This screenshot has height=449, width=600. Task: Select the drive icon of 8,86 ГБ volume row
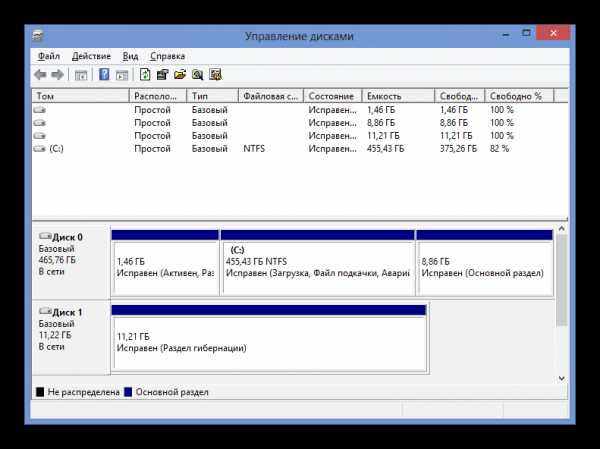pos(39,123)
